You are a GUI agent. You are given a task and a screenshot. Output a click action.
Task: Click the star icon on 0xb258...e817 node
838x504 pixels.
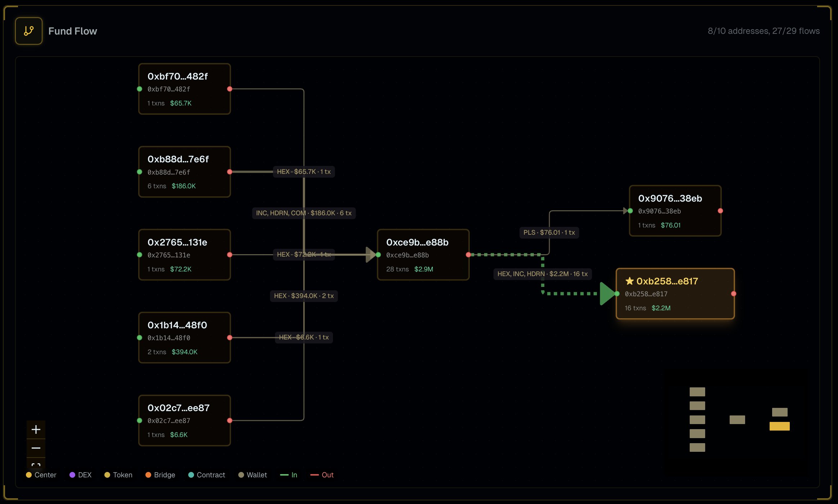629,281
